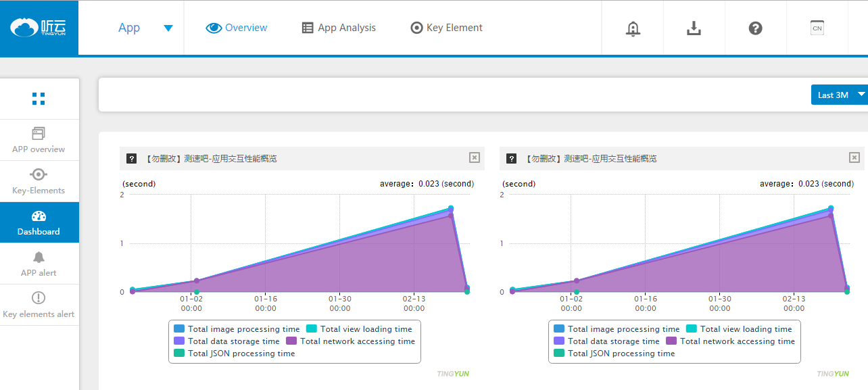Open APP alert in sidebar

[39, 264]
